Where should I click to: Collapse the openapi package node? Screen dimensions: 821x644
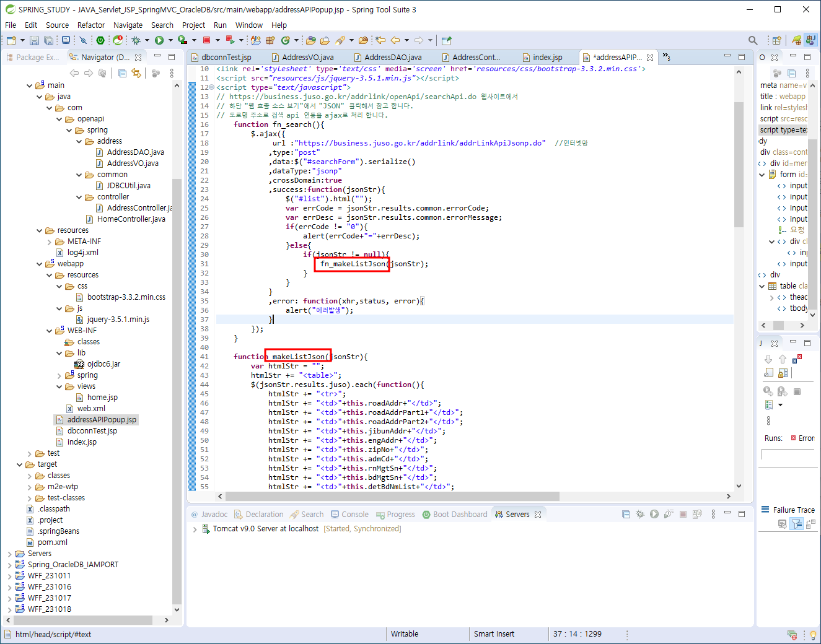pyautogui.click(x=59, y=119)
